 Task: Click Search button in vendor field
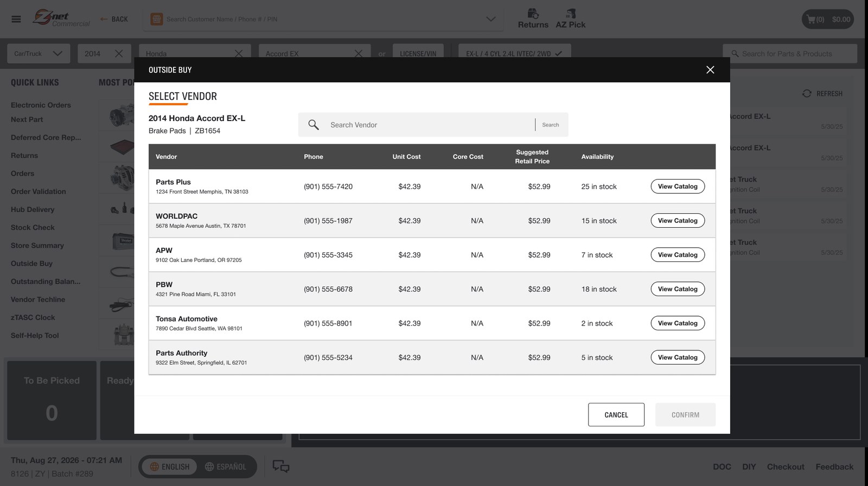[550, 125]
